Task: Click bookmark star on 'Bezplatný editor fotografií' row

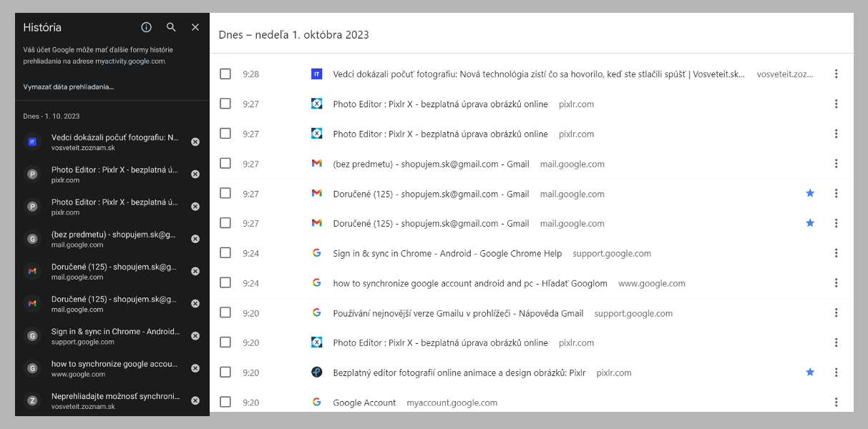Action: pyautogui.click(x=810, y=373)
